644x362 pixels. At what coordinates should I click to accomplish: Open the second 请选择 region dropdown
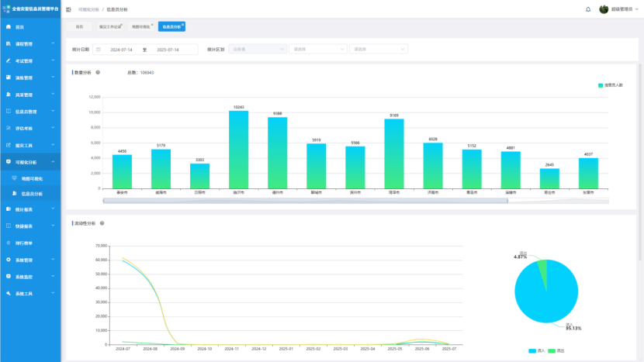pyautogui.click(x=318, y=50)
